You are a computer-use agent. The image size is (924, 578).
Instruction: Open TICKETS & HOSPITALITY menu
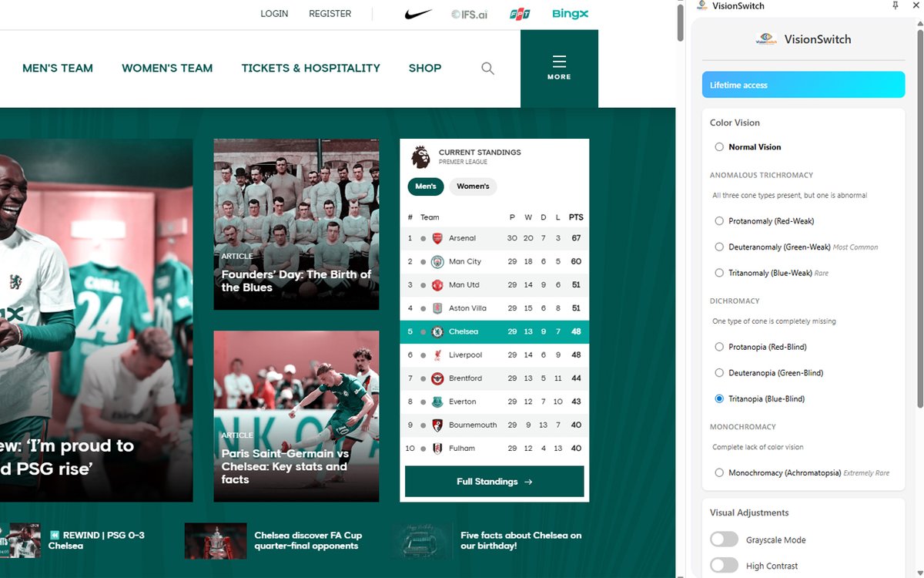(x=310, y=68)
